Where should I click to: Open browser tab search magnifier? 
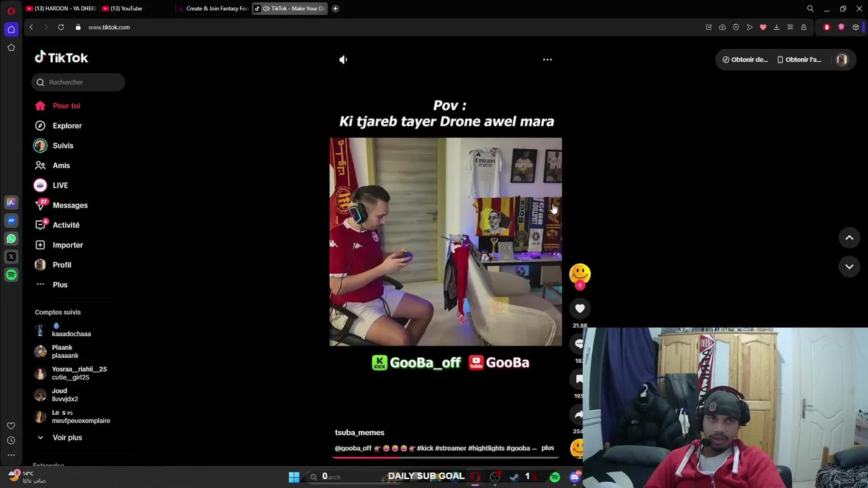810,8
